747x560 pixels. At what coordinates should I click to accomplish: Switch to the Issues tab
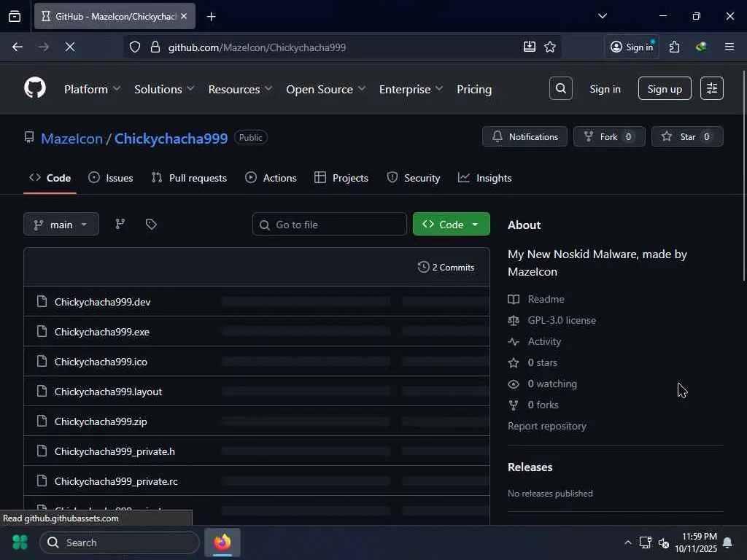[111, 178]
